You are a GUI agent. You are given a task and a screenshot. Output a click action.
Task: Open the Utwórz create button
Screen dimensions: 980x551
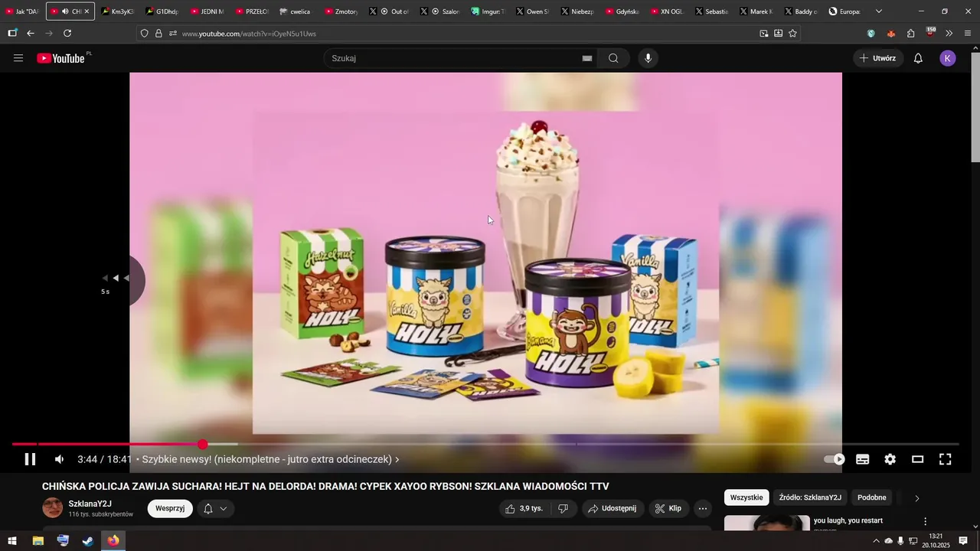coord(878,58)
